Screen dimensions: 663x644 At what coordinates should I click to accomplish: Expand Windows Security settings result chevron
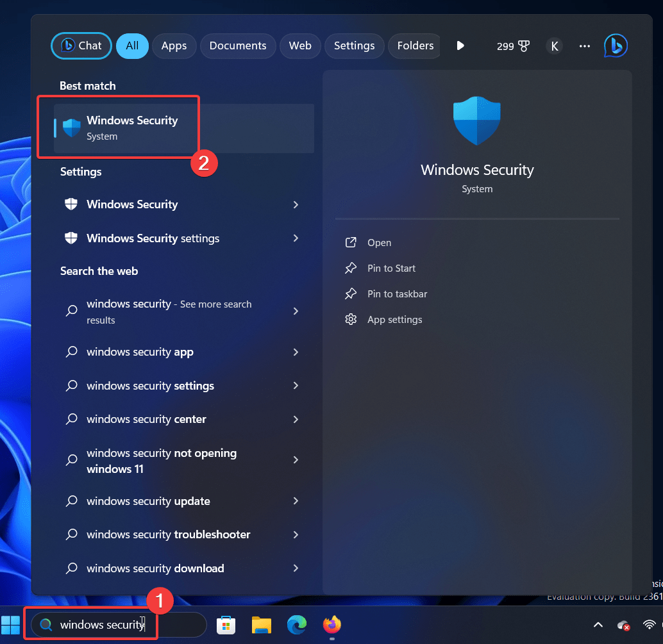[296, 238]
